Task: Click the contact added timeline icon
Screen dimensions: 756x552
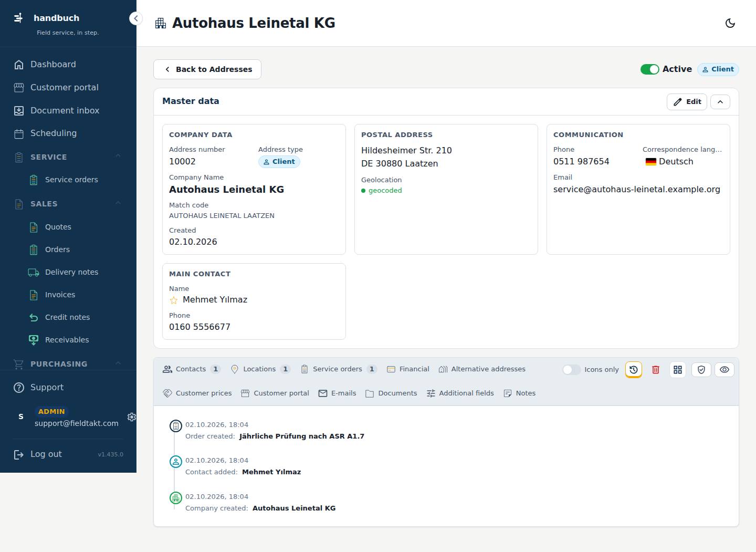Action: coord(176,462)
